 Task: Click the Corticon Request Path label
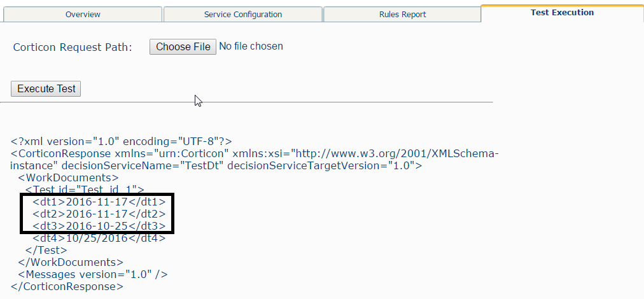(73, 47)
